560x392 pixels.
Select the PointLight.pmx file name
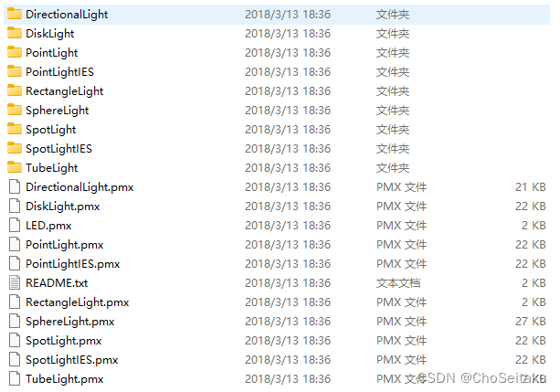[x=65, y=245]
